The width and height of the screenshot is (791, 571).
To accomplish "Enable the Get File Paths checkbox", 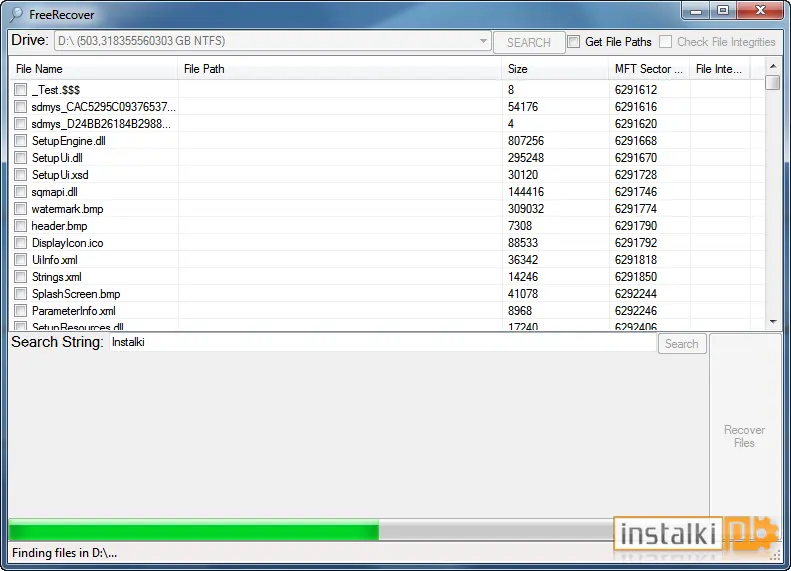I will (574, 41).
